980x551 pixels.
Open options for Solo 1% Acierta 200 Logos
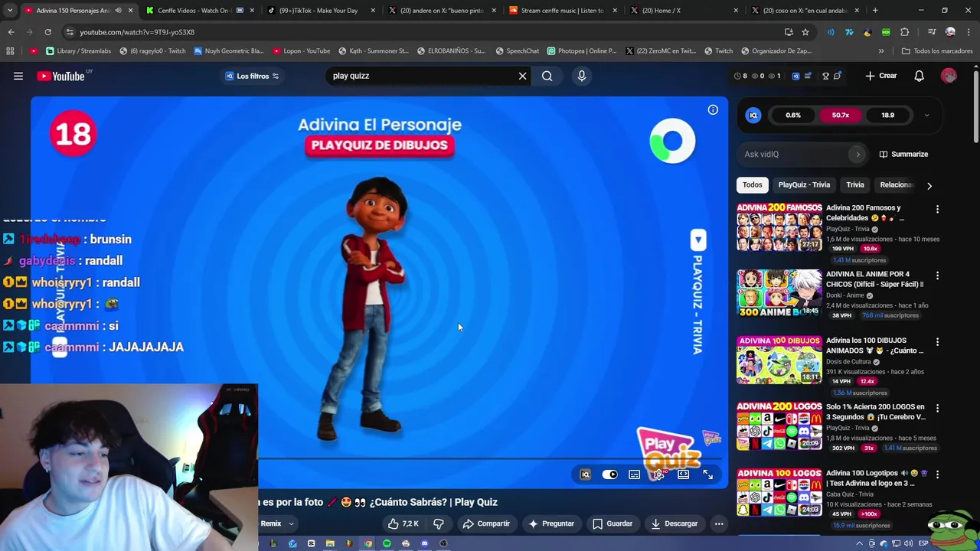[937, 409]
